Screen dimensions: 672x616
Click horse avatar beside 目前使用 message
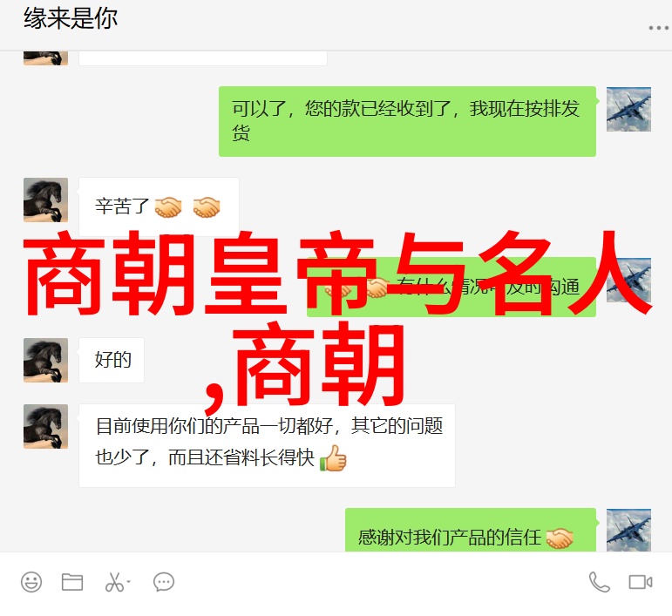pos(45,427)
